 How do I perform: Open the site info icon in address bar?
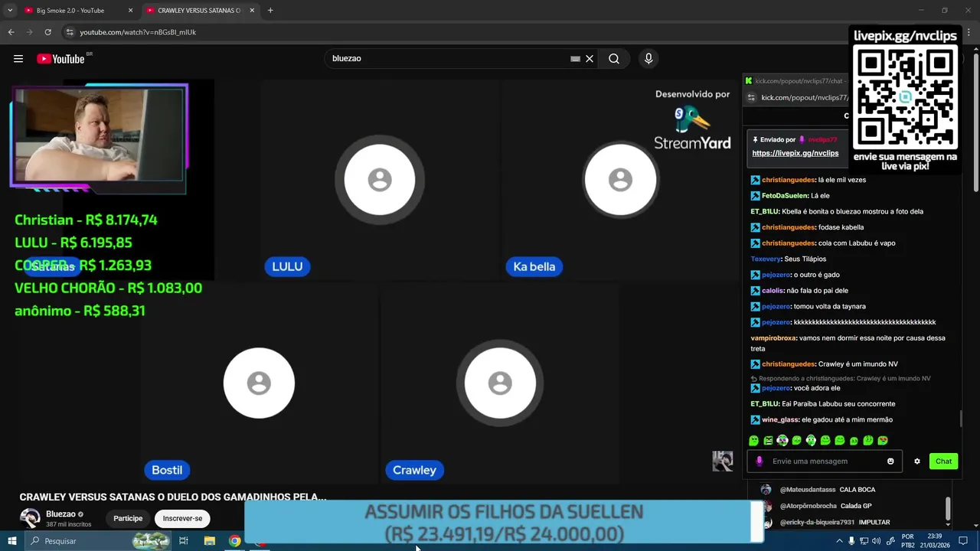coord(70,32)
